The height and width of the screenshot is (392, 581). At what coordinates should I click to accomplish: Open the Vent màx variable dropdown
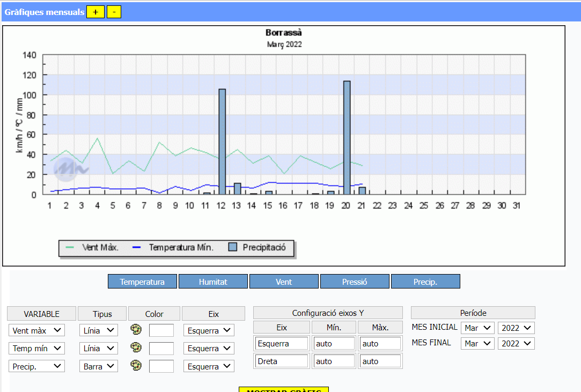click(36, 330)
